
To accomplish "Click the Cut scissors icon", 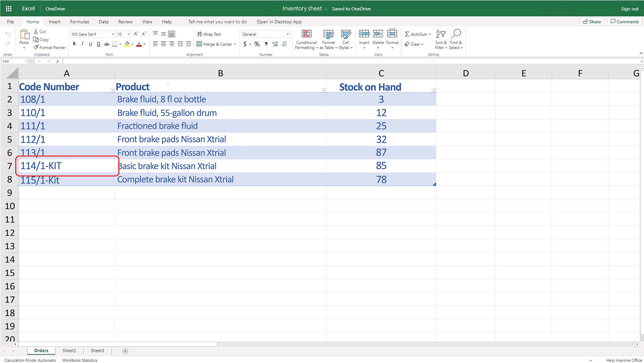I will click(36, 32).
